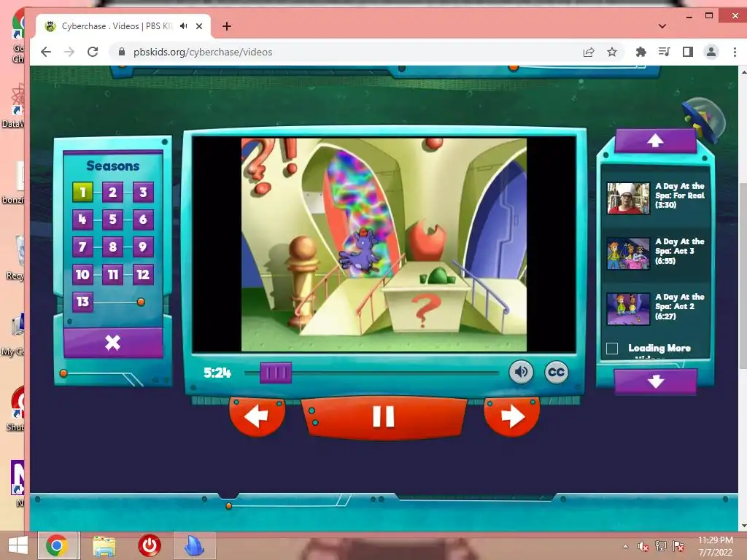The height and width of the screenshot is (560, 747).
Task: Open File Explorer from taskbar
Action: pyautogui.click(x=104, y=545)
